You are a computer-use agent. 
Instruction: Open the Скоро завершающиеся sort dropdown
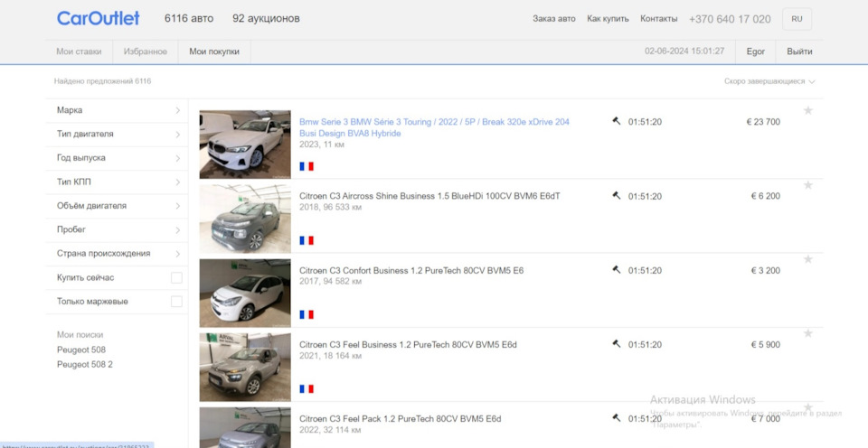(769, 81)
